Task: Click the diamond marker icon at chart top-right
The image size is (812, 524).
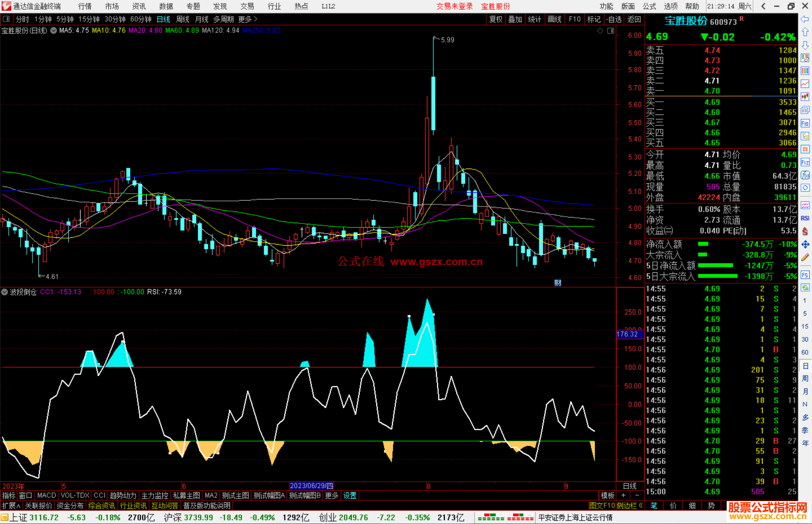Action: coord(600,31)
